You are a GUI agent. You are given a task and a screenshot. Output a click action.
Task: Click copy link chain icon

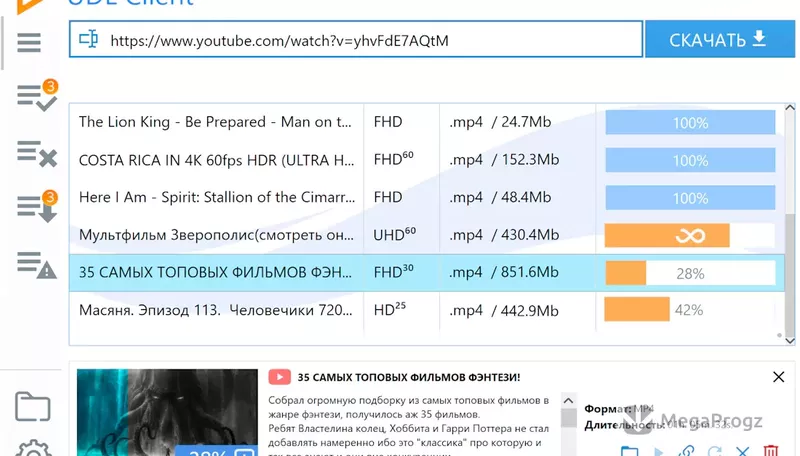tap(686, 451)
